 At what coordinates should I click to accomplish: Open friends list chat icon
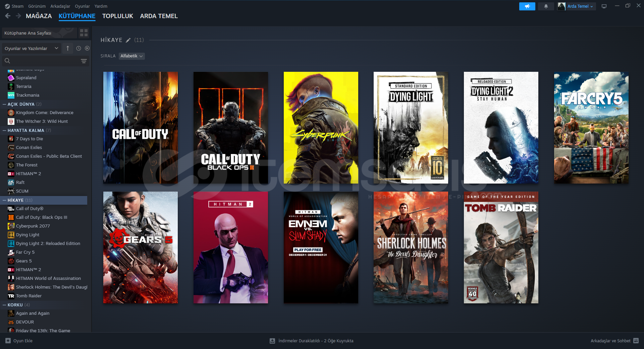[x=636, y=341]
